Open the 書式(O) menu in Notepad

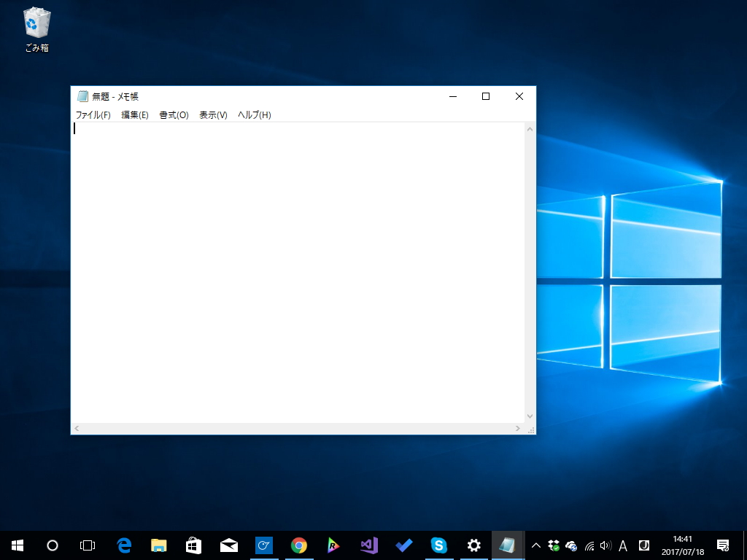tap(173, 114)
